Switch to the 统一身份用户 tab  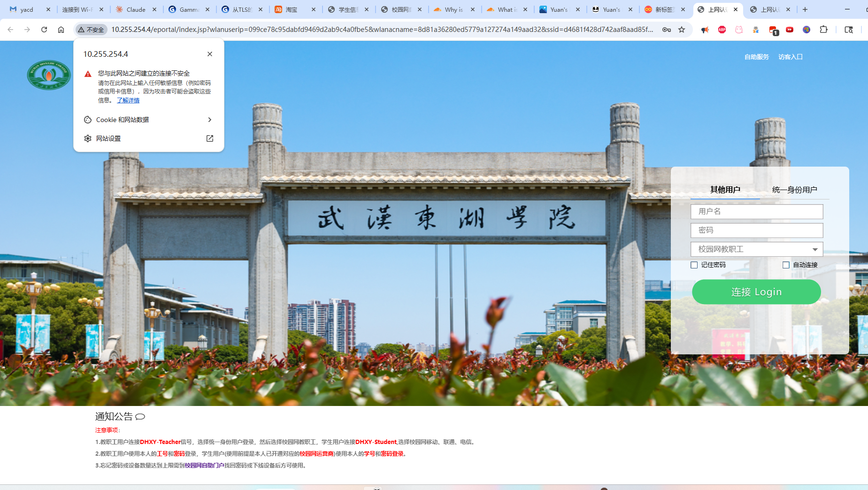pos(794,190)
